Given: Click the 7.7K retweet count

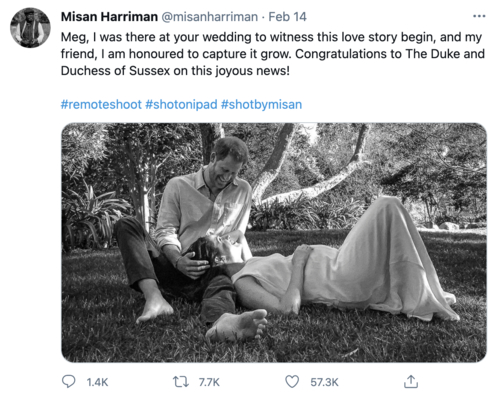Looking at the screenshot, I should 209,382.
